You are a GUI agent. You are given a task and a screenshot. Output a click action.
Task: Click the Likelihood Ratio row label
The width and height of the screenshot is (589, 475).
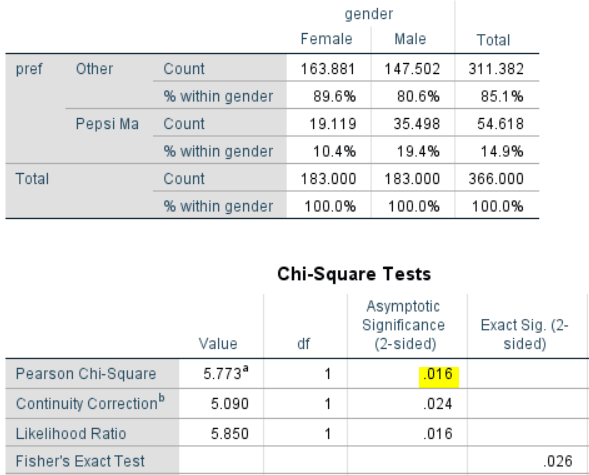(71, 434)
